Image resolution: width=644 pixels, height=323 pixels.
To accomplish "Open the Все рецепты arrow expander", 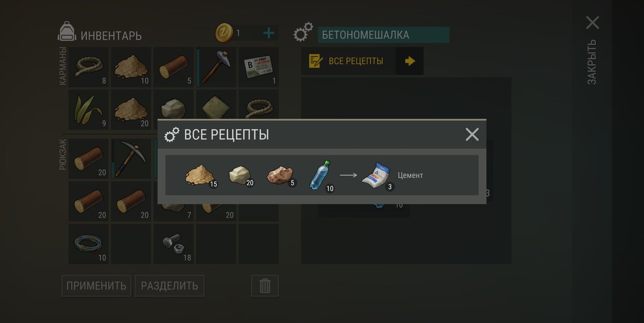I will 409,61.
